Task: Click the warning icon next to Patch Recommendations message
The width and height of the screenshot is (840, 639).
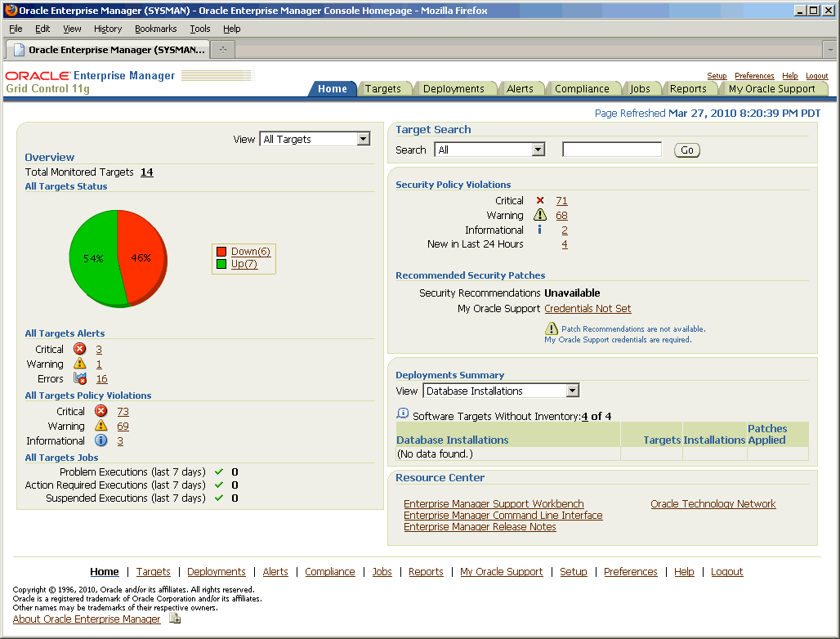Action: [x=552, y=328]
